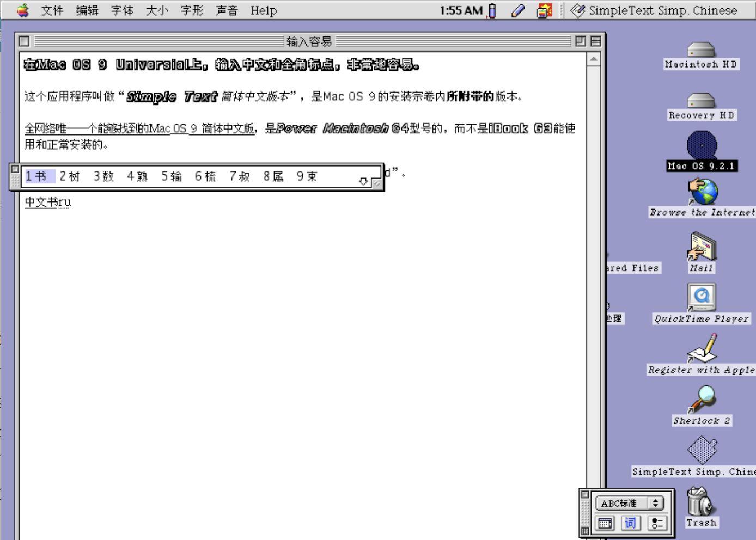
Task: Open the input palette options button
Action: point(656,523)
